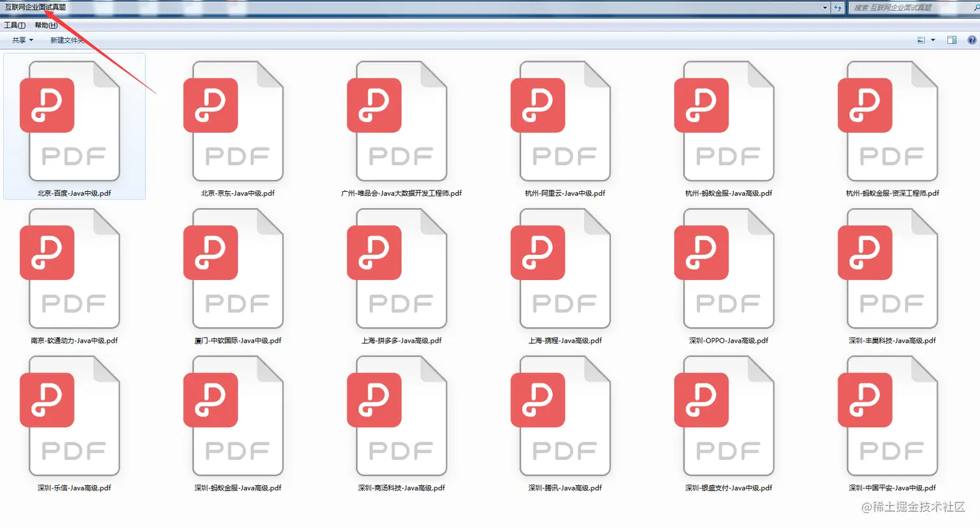Click the change view icon in toolbar

click(921, 40)
